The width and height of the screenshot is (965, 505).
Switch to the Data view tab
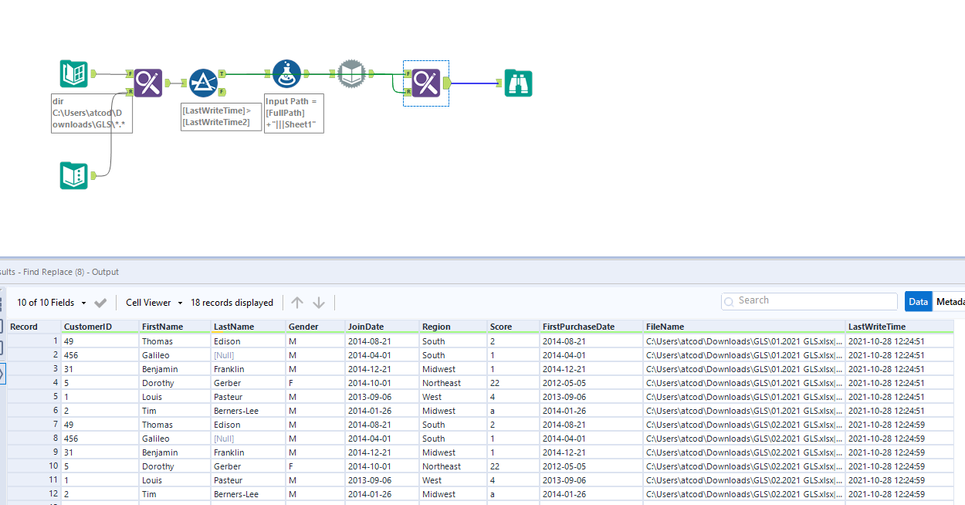click(918, 301)
